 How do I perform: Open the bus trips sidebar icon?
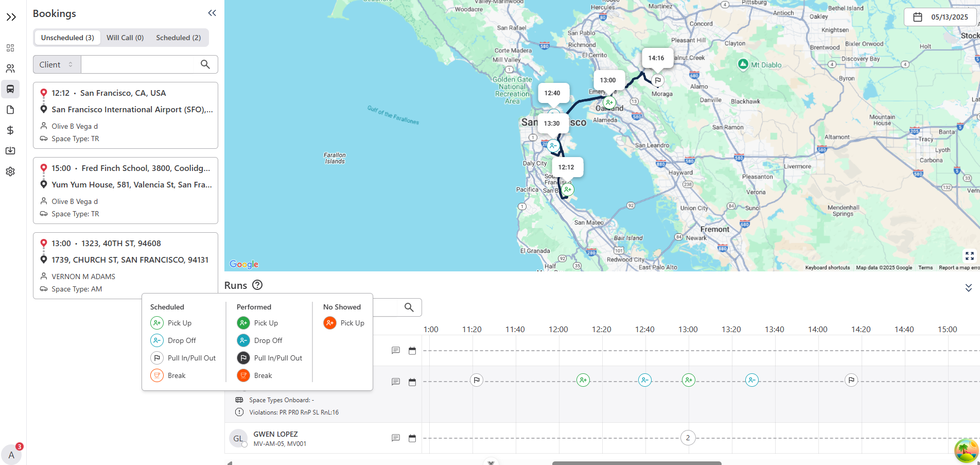[10, 89]
